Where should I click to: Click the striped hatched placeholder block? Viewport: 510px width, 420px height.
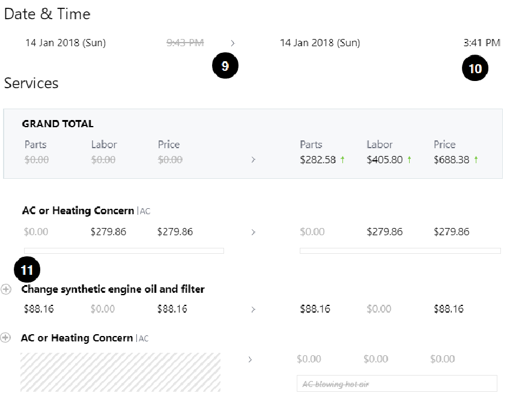point(120,372)
